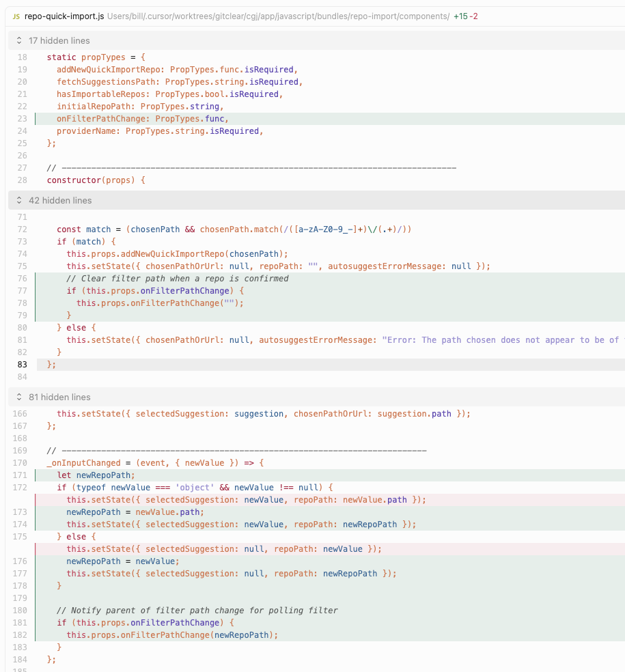This screenshot has width=625, height=672.
Task: Select the removed 'repoPath: newValue.path' line
Action: 246,500
